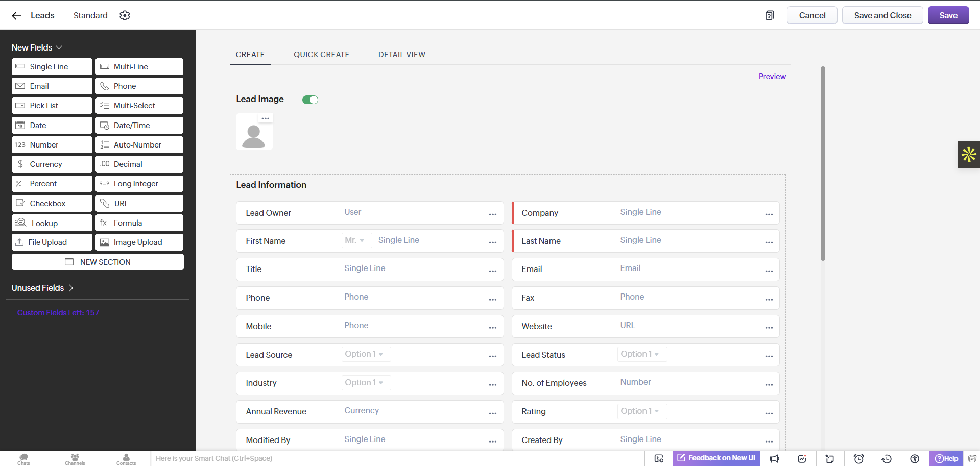The image size is (980, 466).
Task: Open the Lead Source Option 1 dropdown
Action: coord(366,354)
